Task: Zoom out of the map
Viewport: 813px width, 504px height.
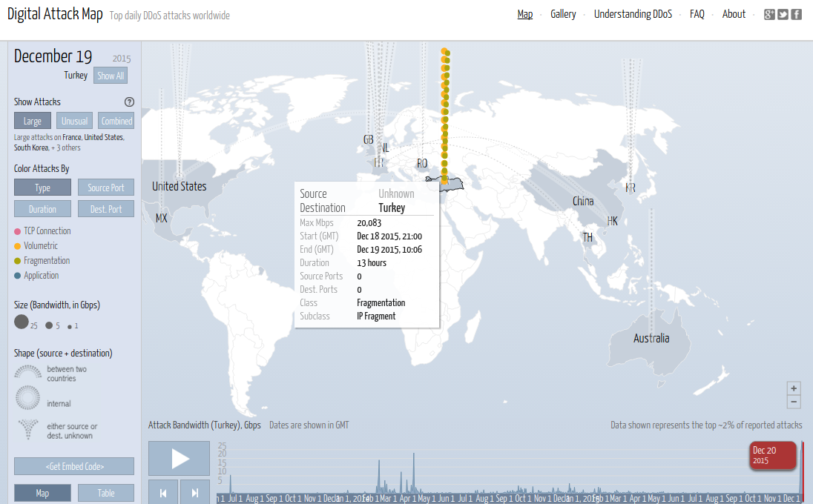Action: [x=794, y=402]
